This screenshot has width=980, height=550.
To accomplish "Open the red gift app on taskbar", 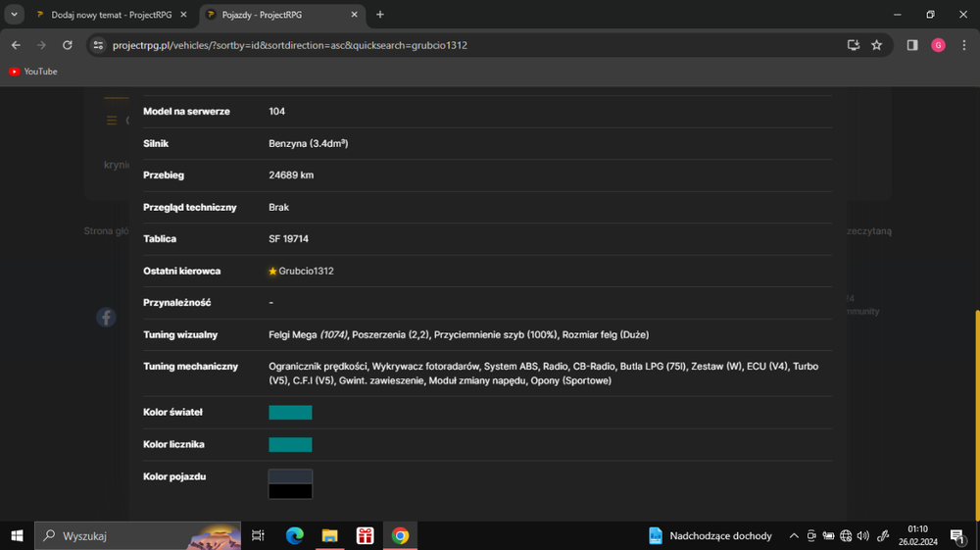I will 365,535.
